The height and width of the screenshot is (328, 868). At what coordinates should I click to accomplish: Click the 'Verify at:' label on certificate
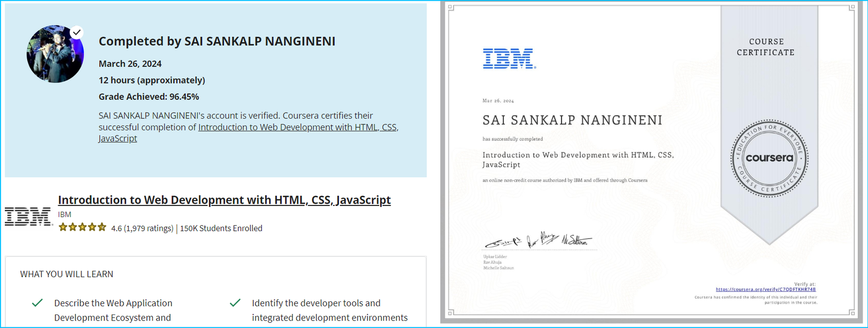[x=805, y=284]
